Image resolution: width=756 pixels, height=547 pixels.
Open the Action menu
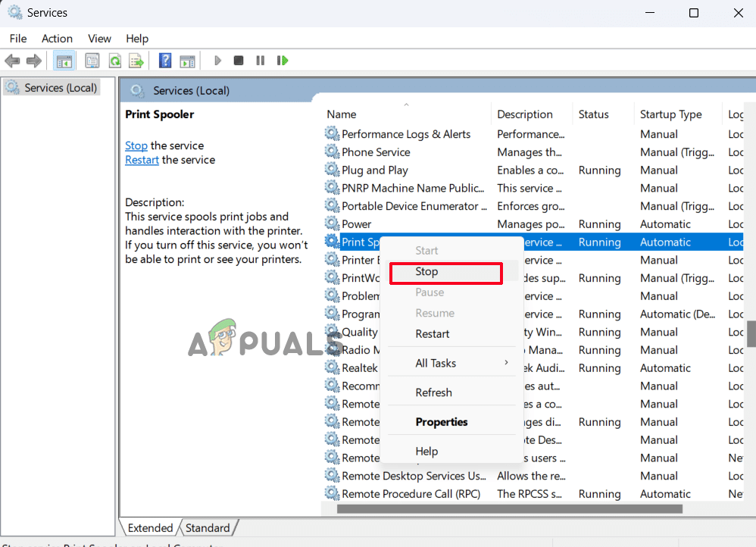pyautogui.click(x=57, y=39)
